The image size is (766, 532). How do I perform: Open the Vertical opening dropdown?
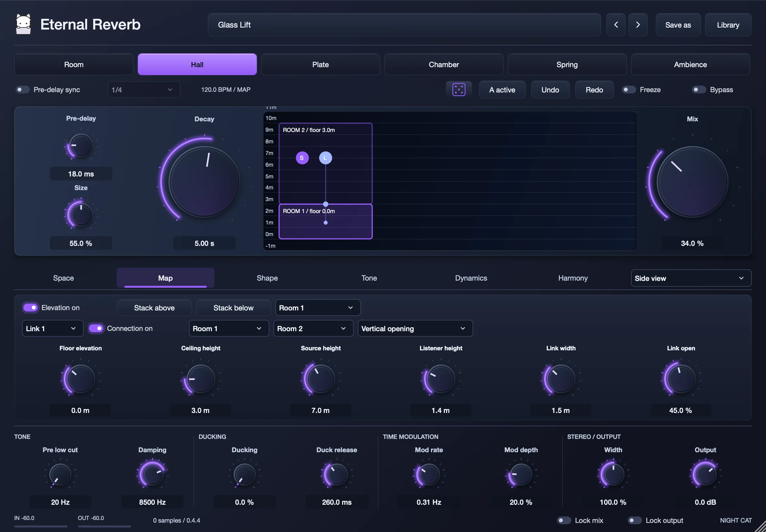(415, 329)
